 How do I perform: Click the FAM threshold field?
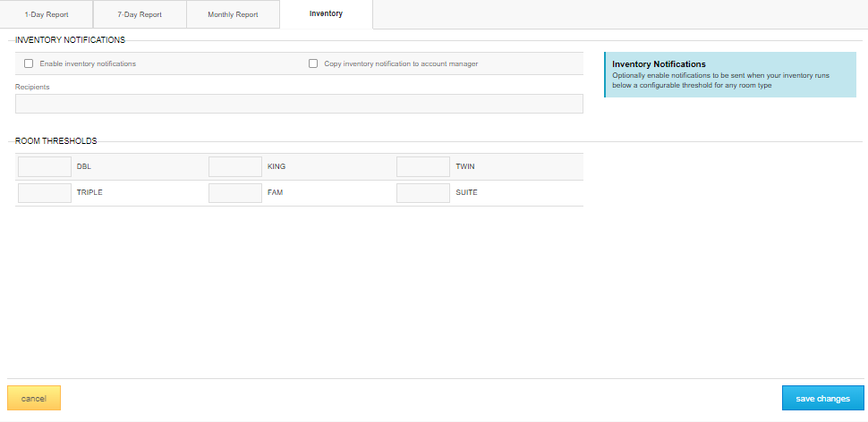[235, 193]
